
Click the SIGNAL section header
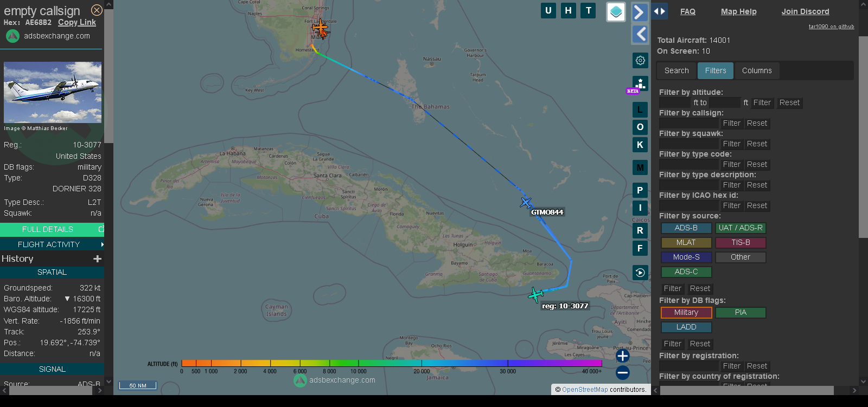[x=52, y=369]
